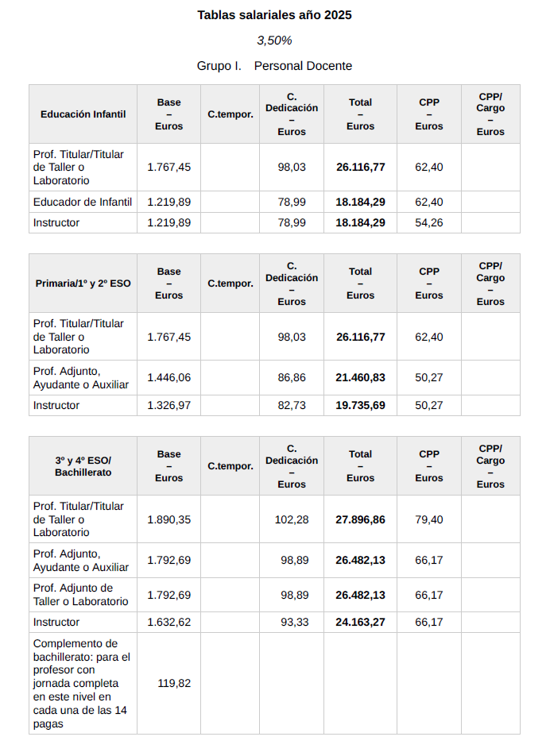
Task: Click the dedication value 102,28
Action: pyautogui.click(x=292, y=519)
